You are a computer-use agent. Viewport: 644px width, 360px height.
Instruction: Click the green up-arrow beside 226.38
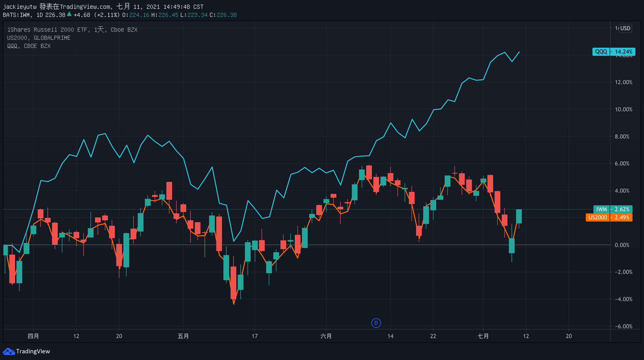click(69, 15)
